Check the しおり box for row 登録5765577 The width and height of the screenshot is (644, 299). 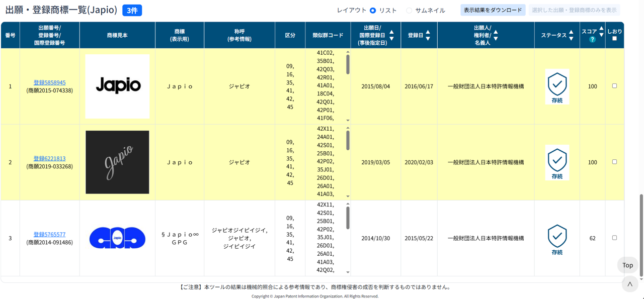(x=614, y=238)
